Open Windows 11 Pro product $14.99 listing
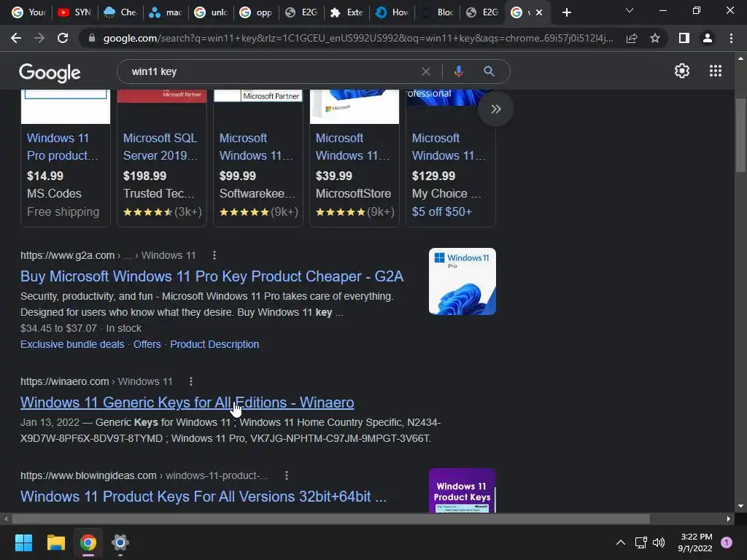The image size is (747, 560). click(62, 147)
